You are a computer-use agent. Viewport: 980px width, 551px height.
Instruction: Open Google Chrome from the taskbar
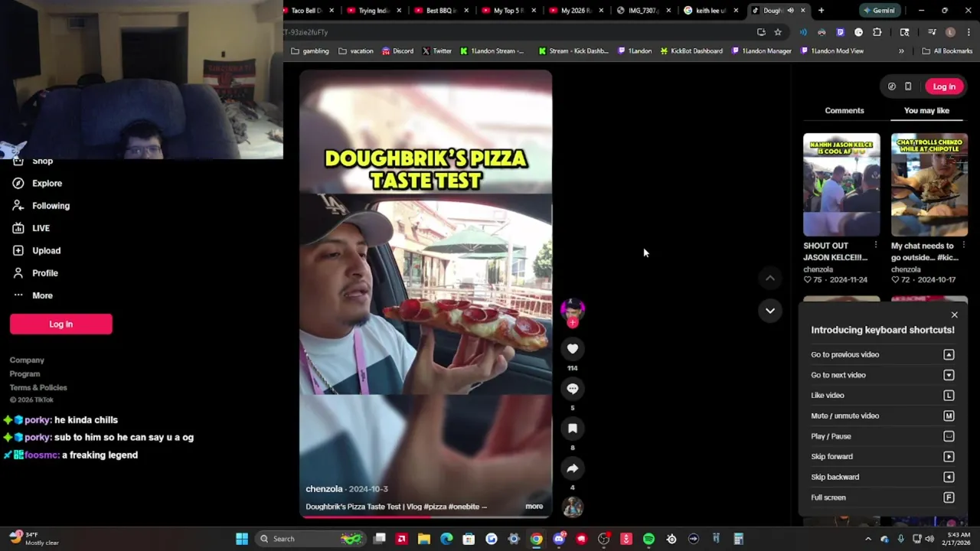(536, 539)
